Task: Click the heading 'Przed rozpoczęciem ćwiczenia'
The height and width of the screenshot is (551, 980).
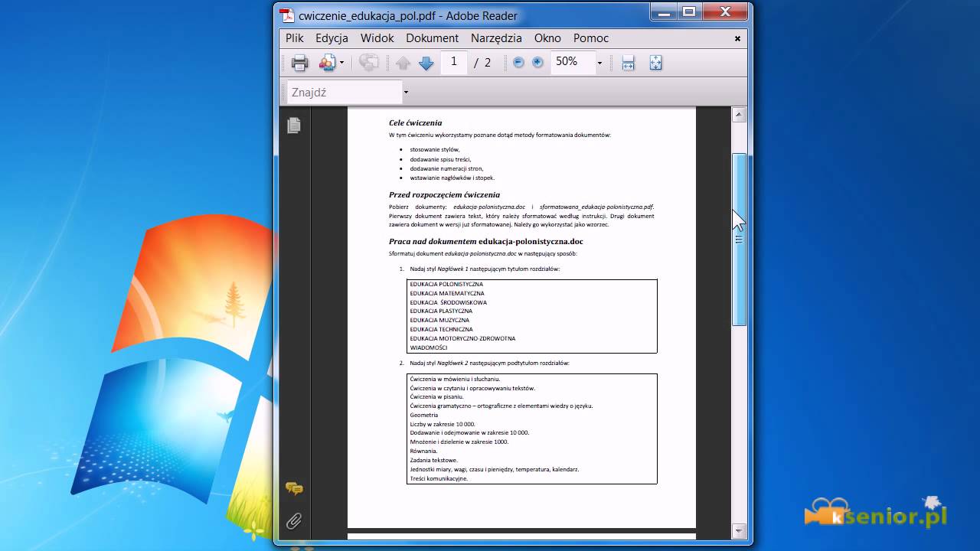Action: point(444,194)
